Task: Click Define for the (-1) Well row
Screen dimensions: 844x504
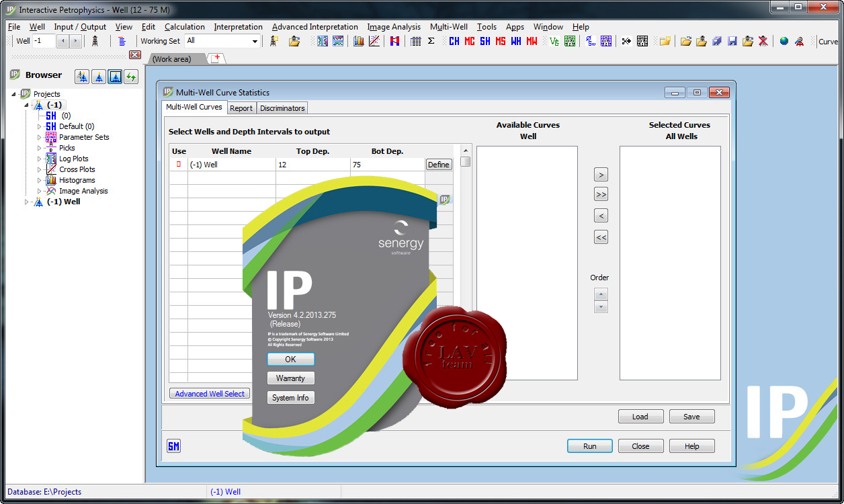Action: pos(439,165)
